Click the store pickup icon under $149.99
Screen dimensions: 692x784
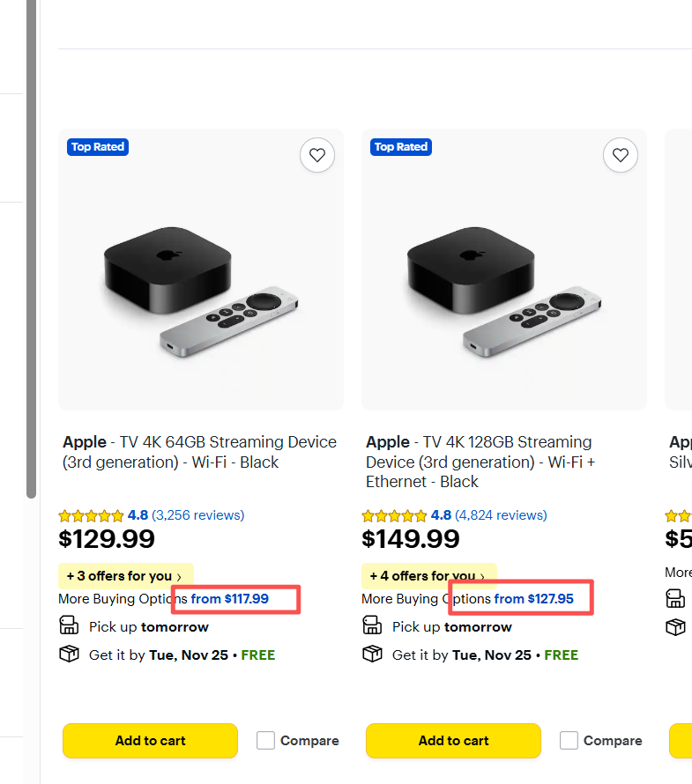372,626
